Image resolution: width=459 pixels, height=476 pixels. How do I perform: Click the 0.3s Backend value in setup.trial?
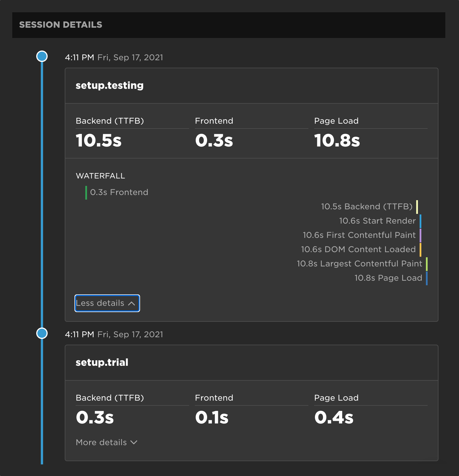[95, 417]
